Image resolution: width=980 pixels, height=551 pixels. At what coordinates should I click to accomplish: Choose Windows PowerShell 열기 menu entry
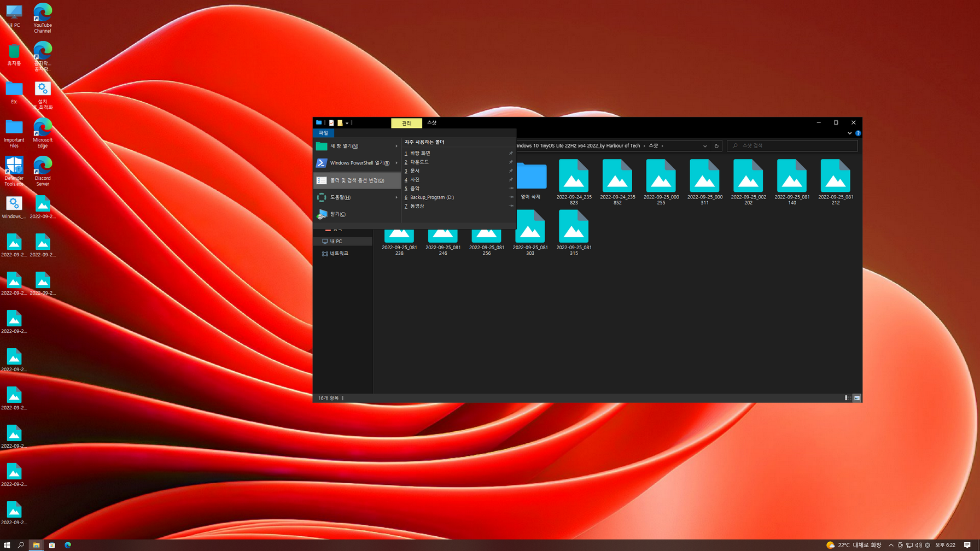click(357, 163)
